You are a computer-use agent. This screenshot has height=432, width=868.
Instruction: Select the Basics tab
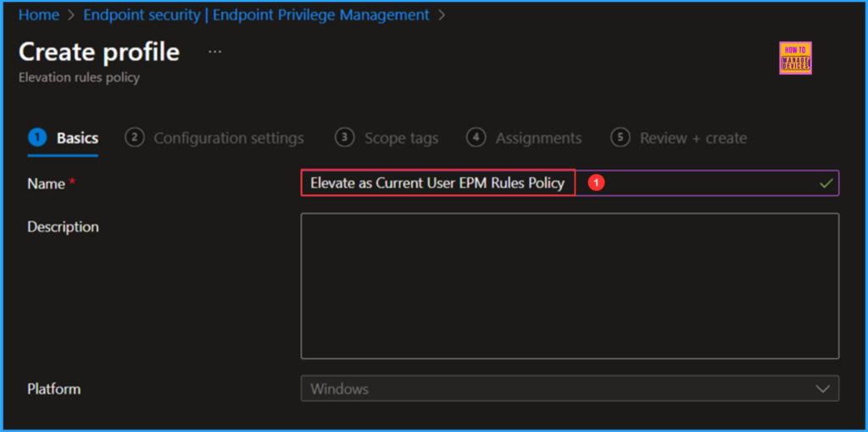click(x=63, y=138)
